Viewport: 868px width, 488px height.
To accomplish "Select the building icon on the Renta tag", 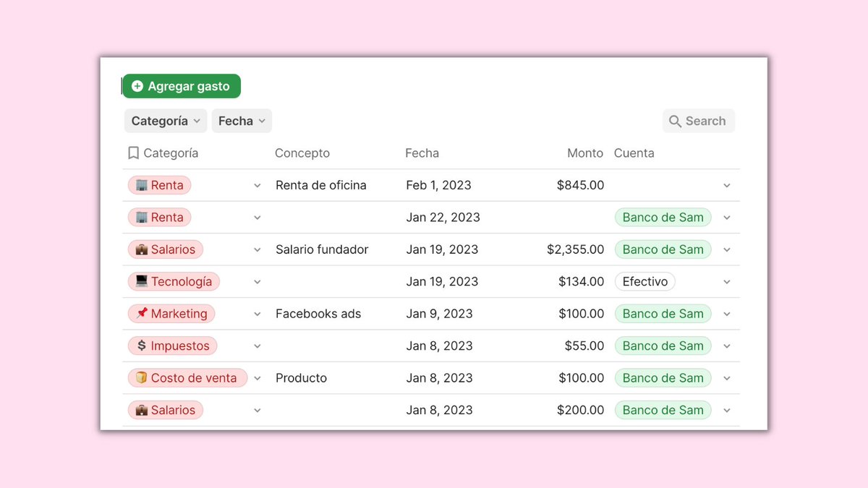I will pos(142,185).
